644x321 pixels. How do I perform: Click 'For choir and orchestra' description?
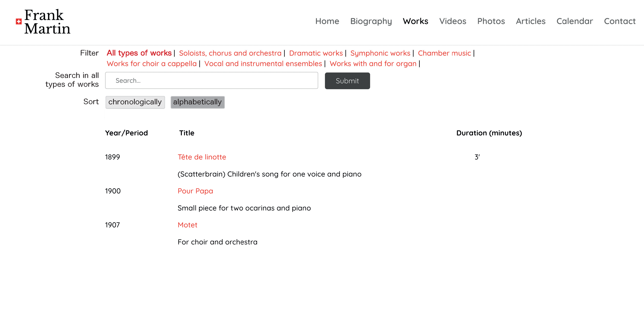(217, 242)
